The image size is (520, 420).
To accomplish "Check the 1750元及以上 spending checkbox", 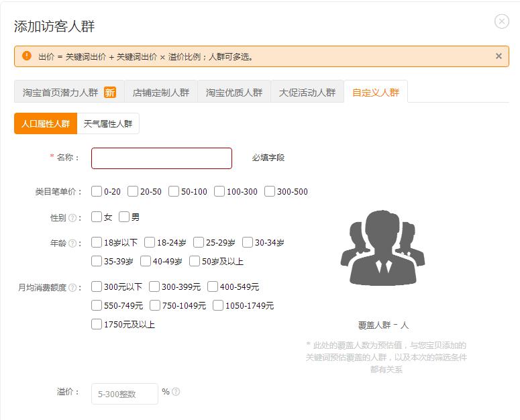I will click(97, 325).
